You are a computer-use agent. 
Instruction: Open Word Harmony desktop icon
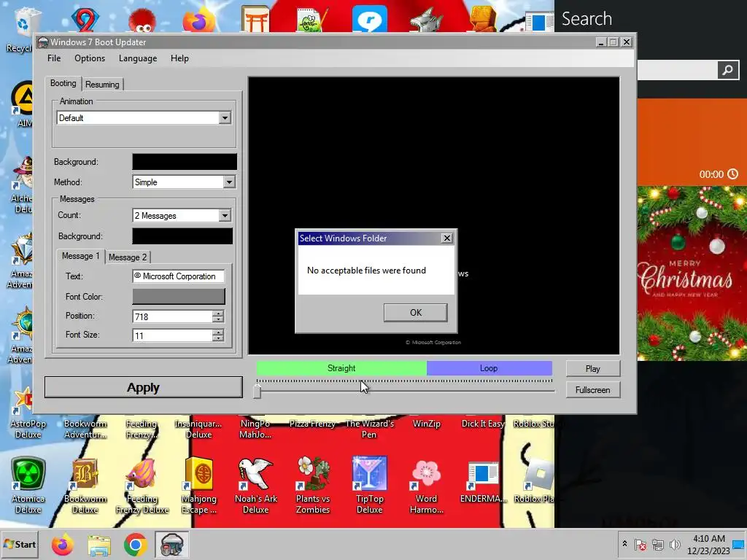426,485
